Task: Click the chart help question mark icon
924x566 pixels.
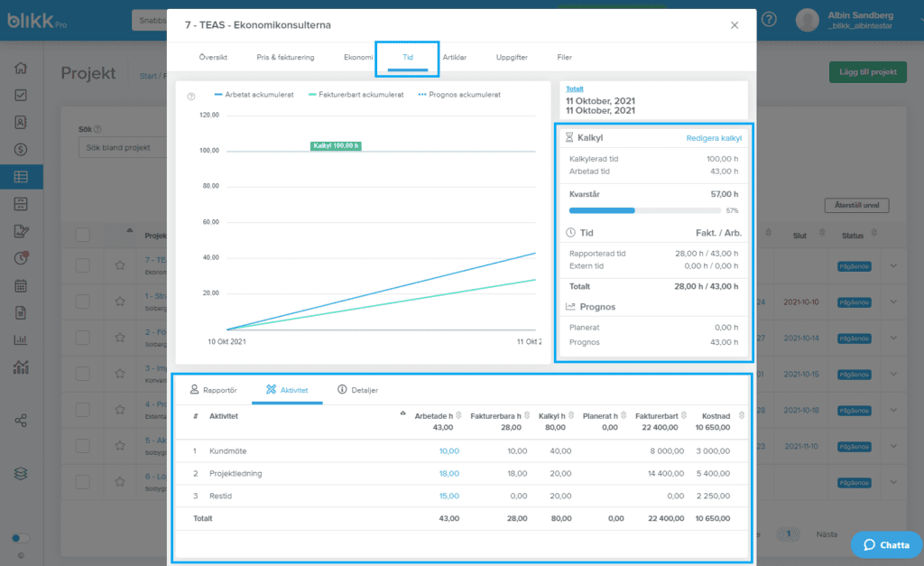Action: (x=191, y=97)
